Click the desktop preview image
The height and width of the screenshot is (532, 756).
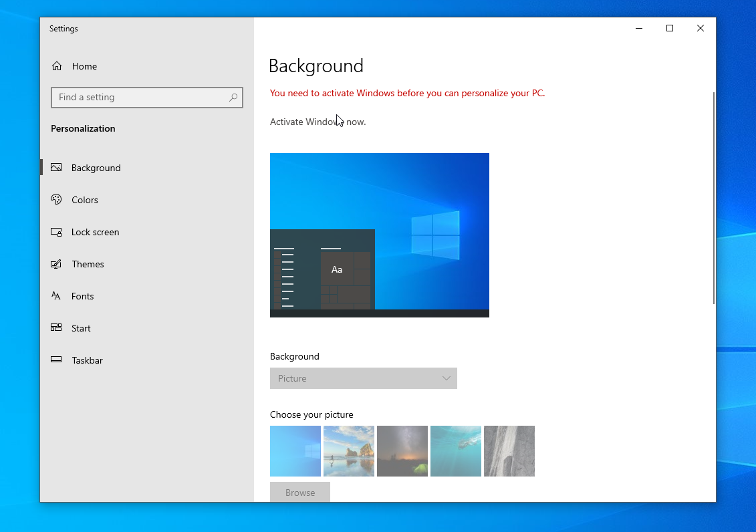(380, 235)
